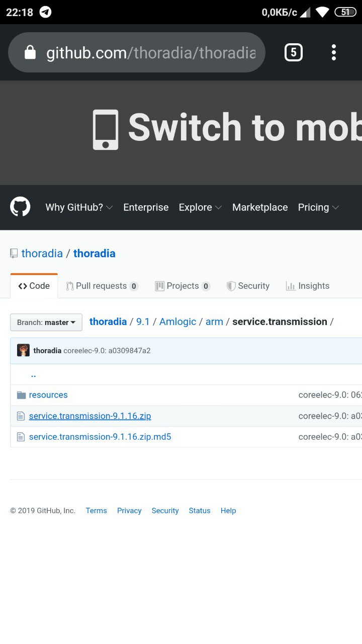Tap the github.com address bar
Viewport: 362px width, 644px height.
(x=151, y=52)
